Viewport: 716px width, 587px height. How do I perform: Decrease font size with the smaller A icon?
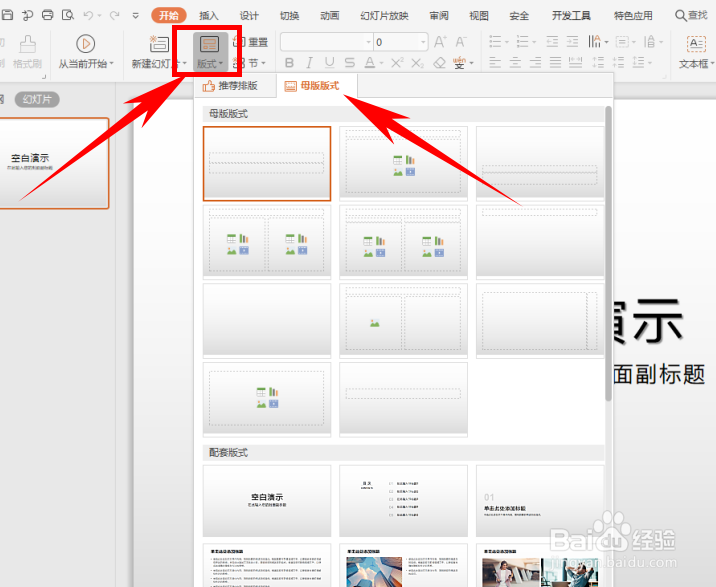461,42
